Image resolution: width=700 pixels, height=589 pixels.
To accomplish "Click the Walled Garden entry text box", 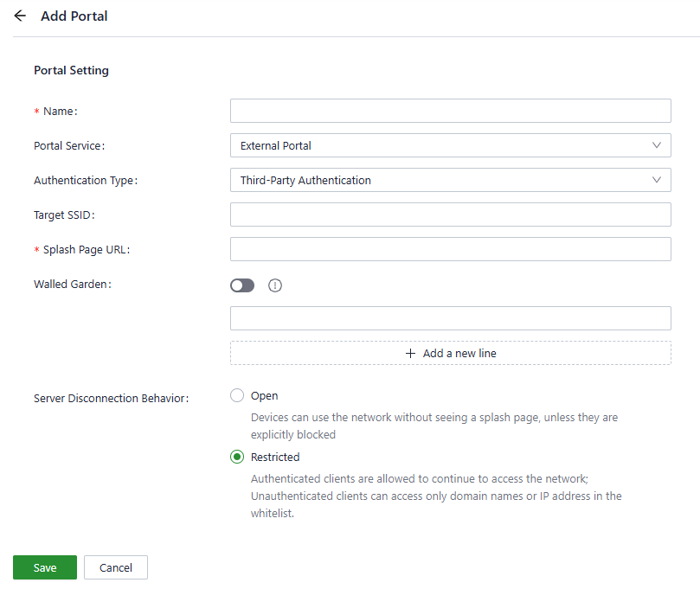I will click(450, 318).
